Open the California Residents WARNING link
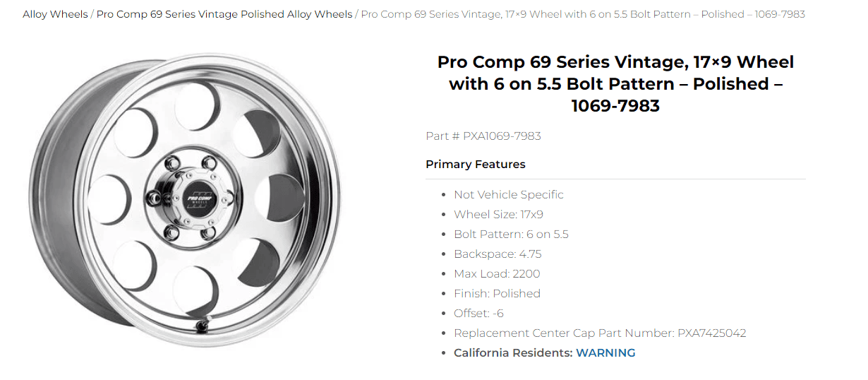 pos(605,352)
